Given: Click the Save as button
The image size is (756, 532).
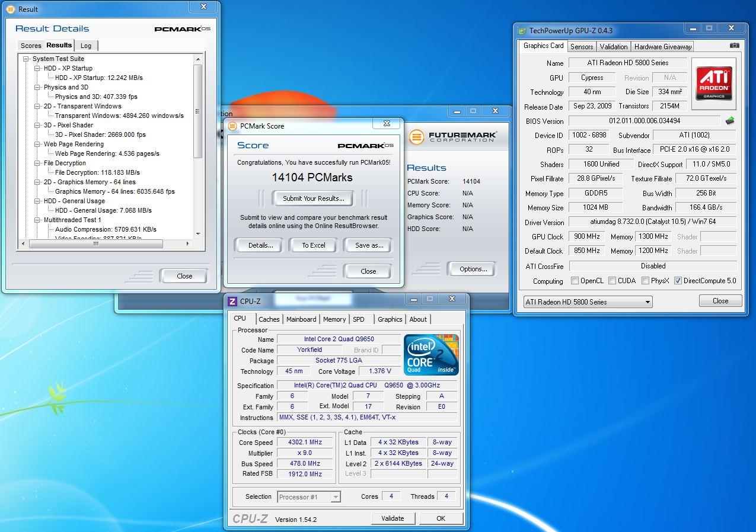Looking at the screenshot, I should pos(369,245).
